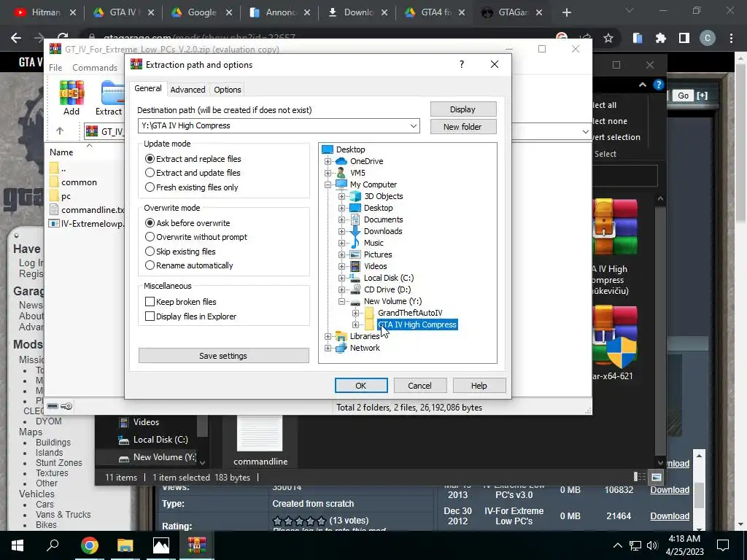This screenshot has height=560, width=747.
Task: Open the Photos app on taskbar
Action: (161, 545)
